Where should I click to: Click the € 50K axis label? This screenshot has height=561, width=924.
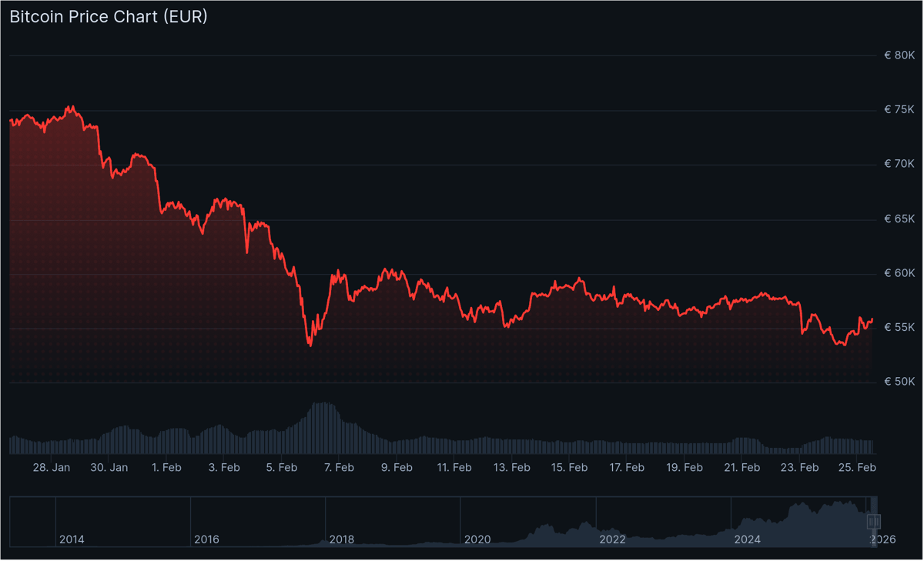pos(899,382)
